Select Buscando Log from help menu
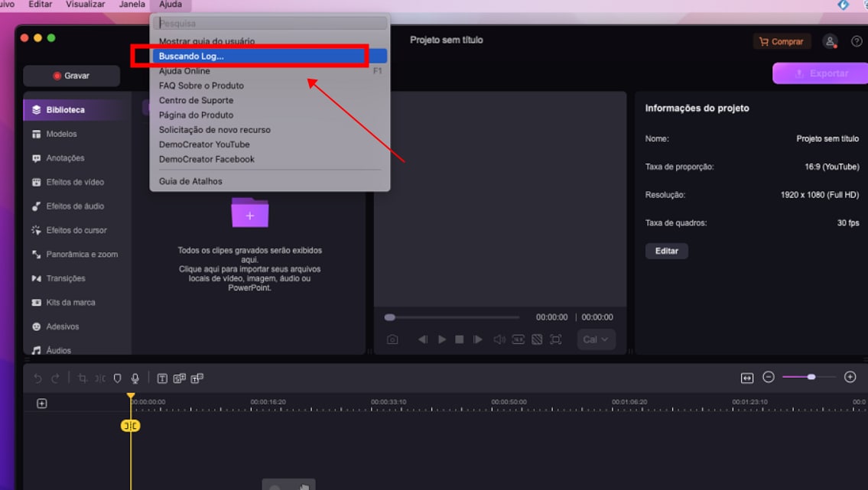The width and height of the screenshot is (868, 490). coord(191,56)
